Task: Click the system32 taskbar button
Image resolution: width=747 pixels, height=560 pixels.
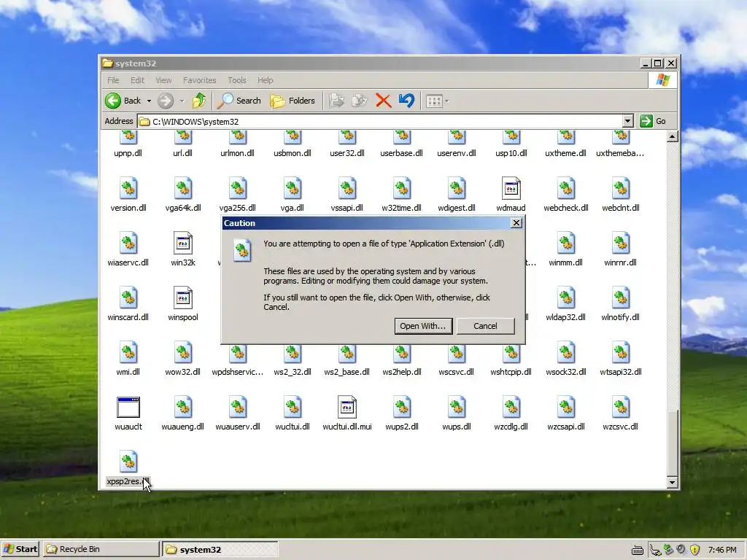Action: [x=220, y=549]
